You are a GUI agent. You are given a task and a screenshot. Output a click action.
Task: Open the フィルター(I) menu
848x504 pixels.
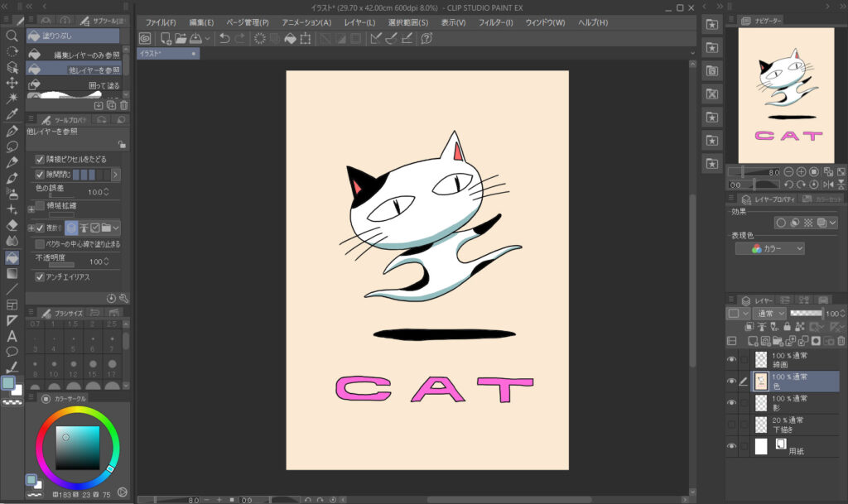click(x=496, y=22)
